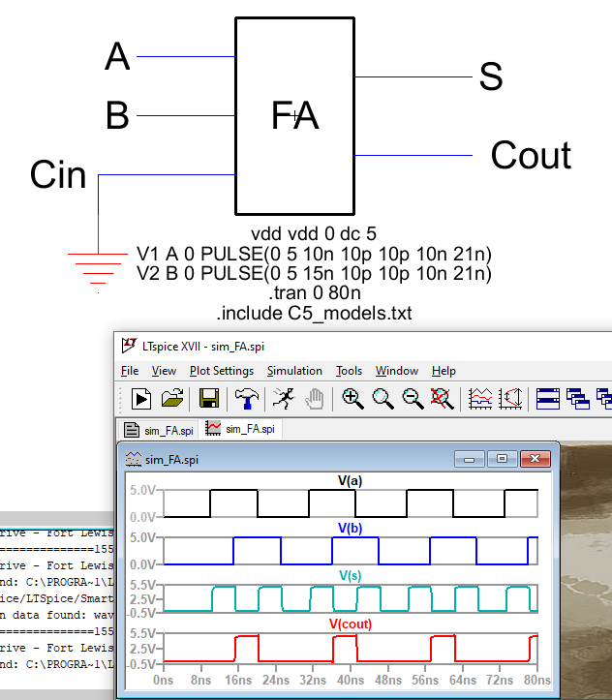Open the Simulation menu
Viewport: 612px width, 700px height.
tap(294, 371)
